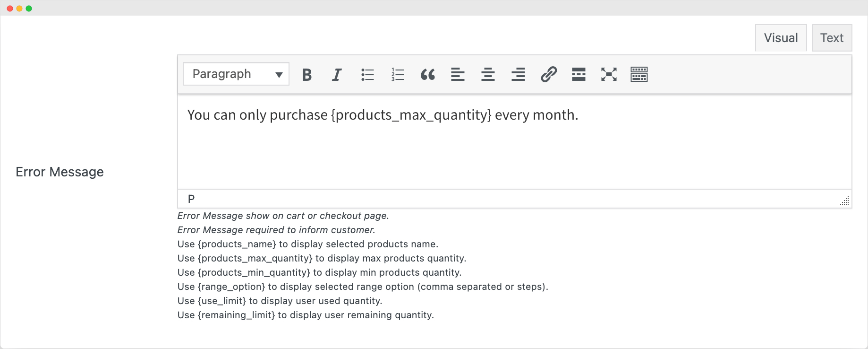Screen dimensions: 868x349
Task: Click inside the error message text area
Action: click(514, 151)
